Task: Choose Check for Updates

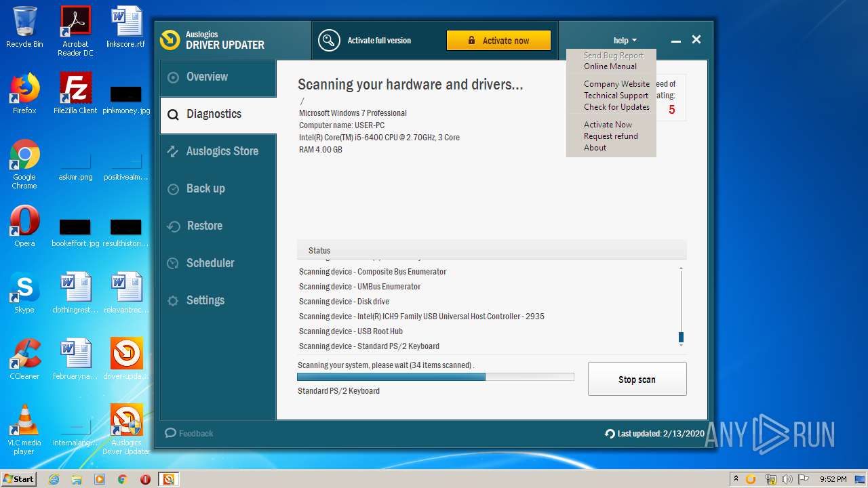Action: (616, 107)
